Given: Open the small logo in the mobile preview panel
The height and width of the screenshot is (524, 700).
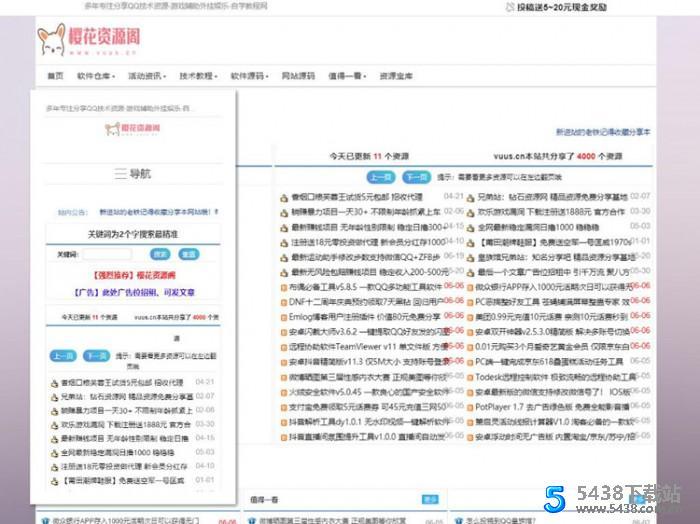Looking at the screenshot, I should pos(133,129).
